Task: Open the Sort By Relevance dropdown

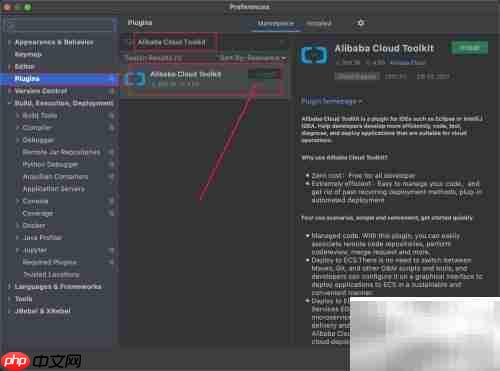Action: [253, 58]
